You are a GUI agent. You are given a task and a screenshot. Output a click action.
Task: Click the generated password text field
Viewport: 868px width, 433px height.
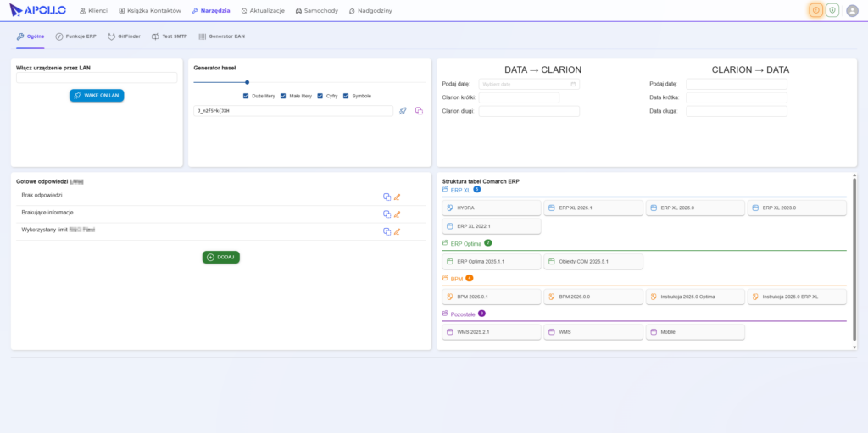293,111
